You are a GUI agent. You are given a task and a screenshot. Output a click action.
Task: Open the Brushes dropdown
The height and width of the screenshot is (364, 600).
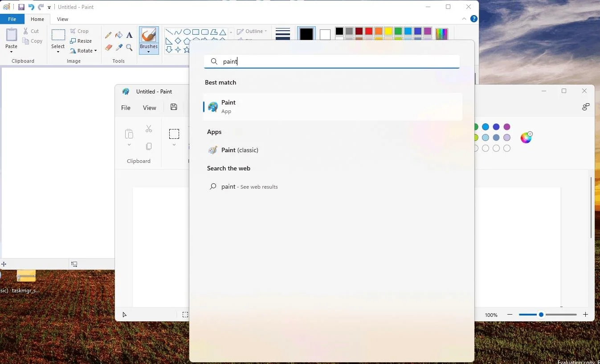(x=148, y=52)
